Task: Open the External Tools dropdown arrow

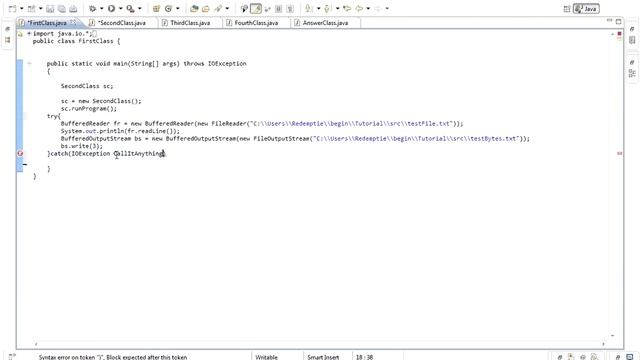Action: click(x=140, y=9)
